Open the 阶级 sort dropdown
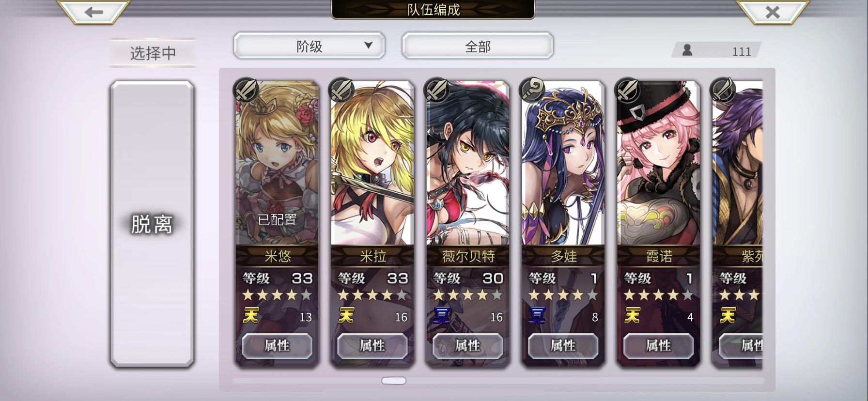The width and height of the screenshot is (868, 401). [310, 46]
